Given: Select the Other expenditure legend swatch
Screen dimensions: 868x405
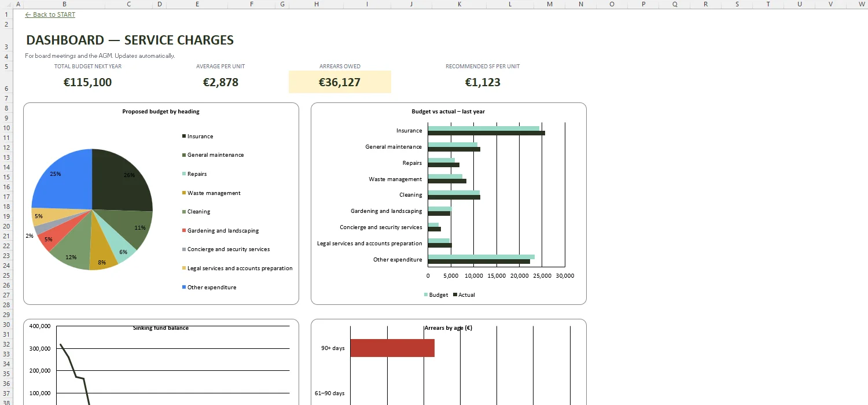Looking at the screenshot, I should tap(184, 288).
